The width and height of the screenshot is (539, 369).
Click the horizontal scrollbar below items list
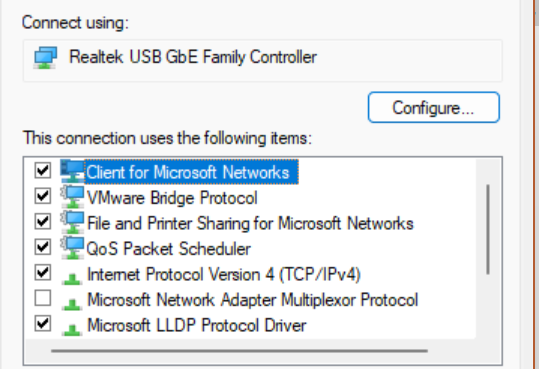point(239,351)
